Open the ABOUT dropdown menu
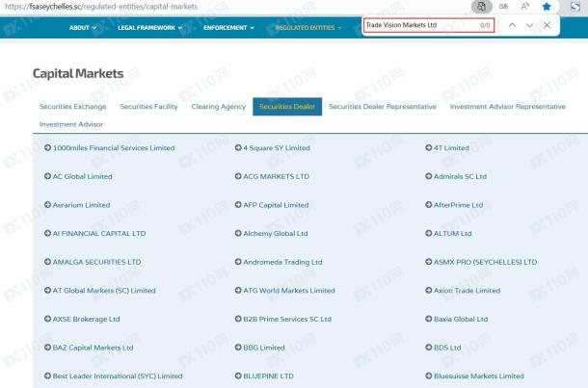 coord(83,28)
